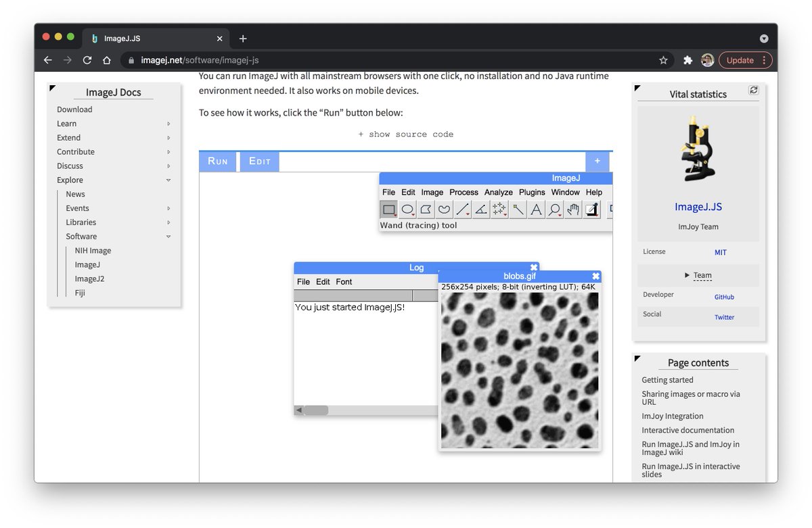This screenshot has width=812, height=528.
Task: Open the ImageJ Help menu
Action: tap(594, 193)
